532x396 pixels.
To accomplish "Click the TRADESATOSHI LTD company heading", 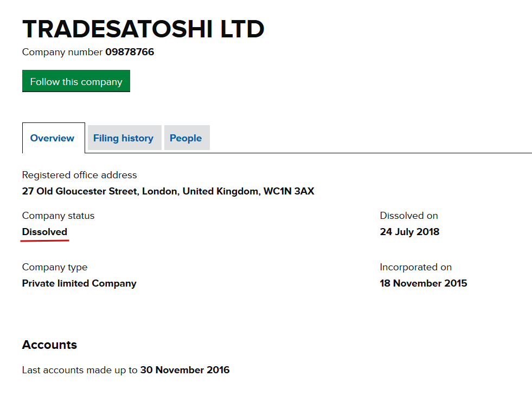I will (143, 29).
